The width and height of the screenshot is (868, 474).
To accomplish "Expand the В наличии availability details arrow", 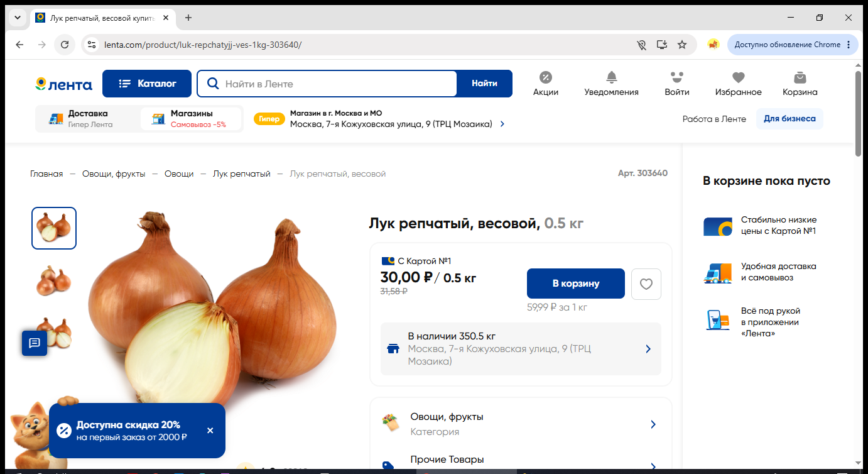I will pyautogui.click(x=648, y=349).
